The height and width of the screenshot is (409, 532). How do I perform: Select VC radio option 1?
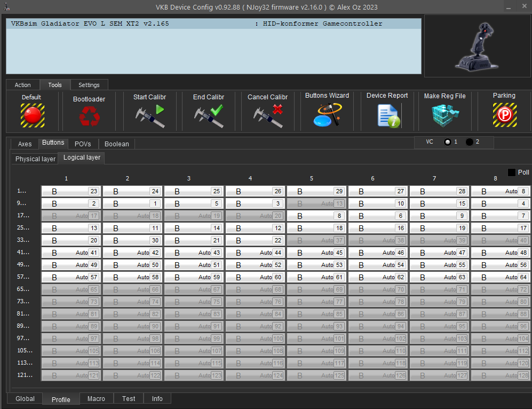pos(448,142)
